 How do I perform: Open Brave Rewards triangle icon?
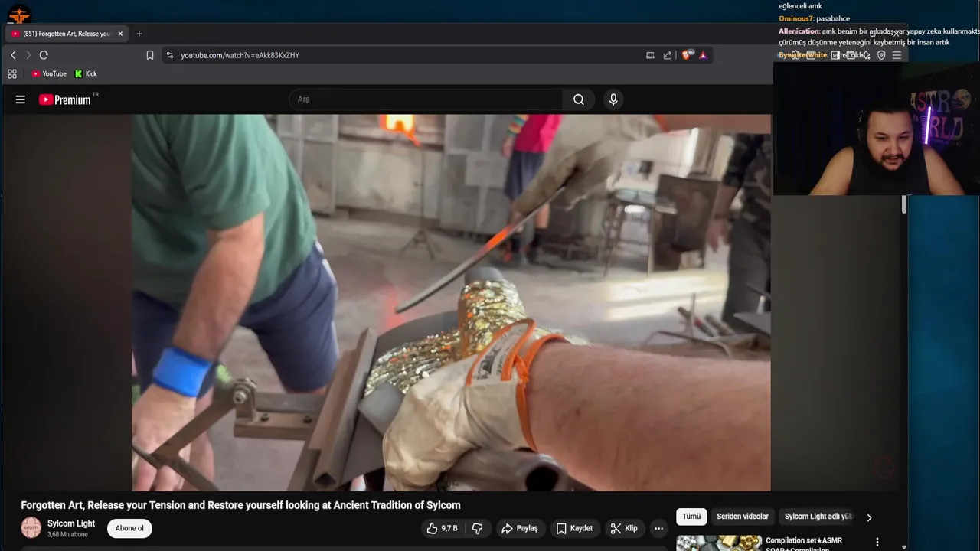[x=703, y=55]
